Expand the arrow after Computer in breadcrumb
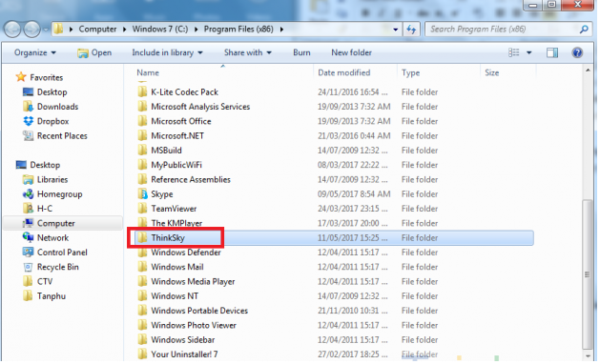 (x=124, y=30)
